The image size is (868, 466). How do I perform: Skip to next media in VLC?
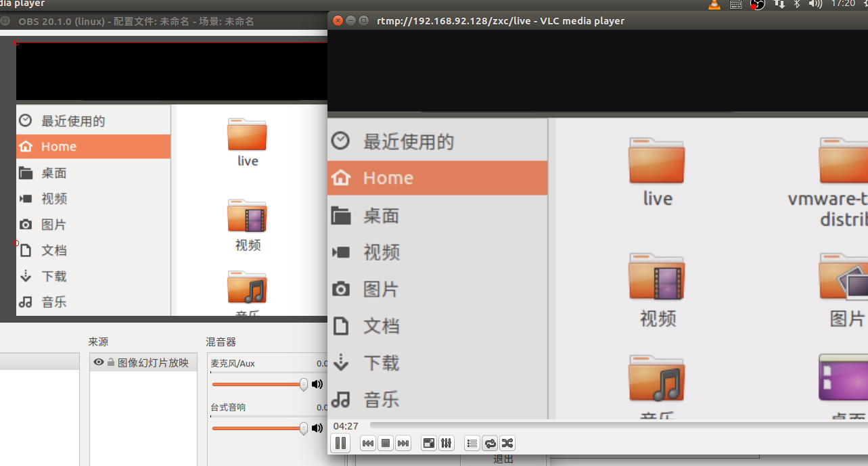(x=403, y=444)
